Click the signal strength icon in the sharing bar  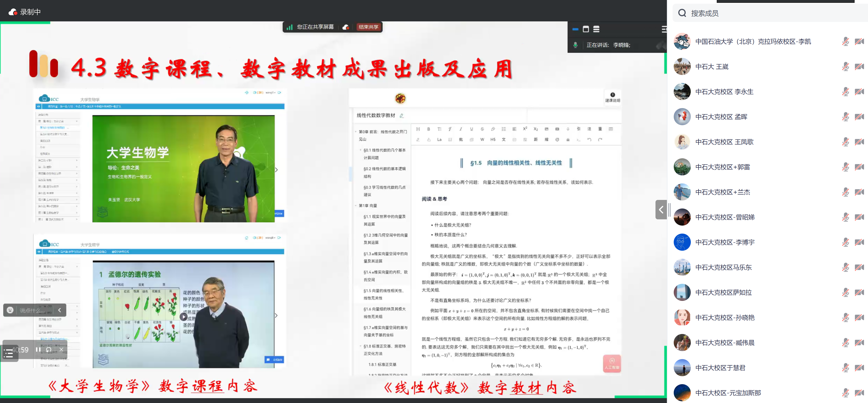(289, 27)
